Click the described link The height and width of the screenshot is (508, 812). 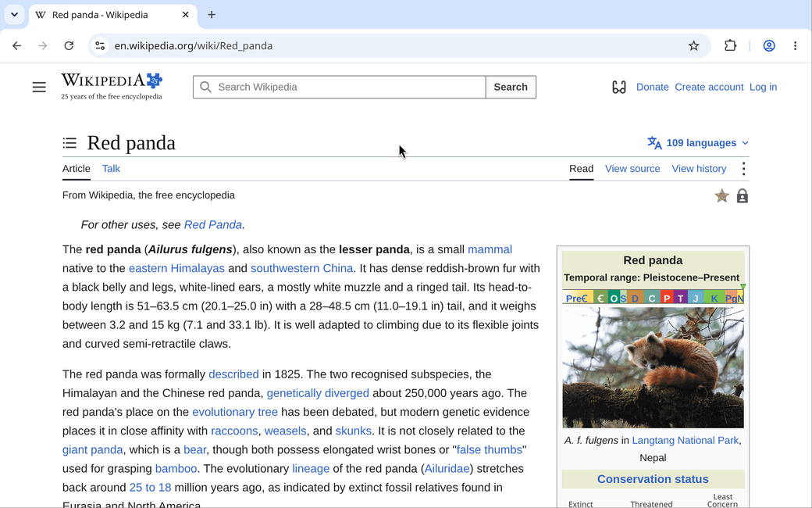233,374
